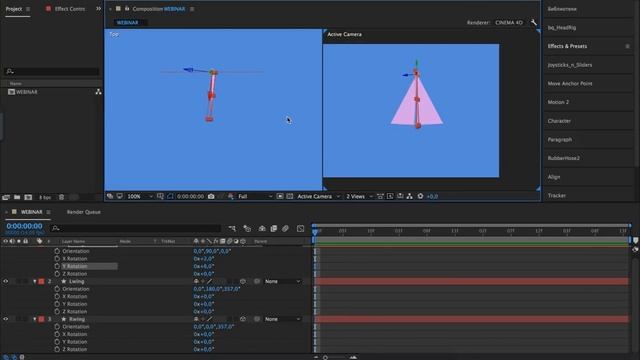640x360 pixels.
Task: Switch to Effect Controls tab
Action: click(x=70, y=9)
